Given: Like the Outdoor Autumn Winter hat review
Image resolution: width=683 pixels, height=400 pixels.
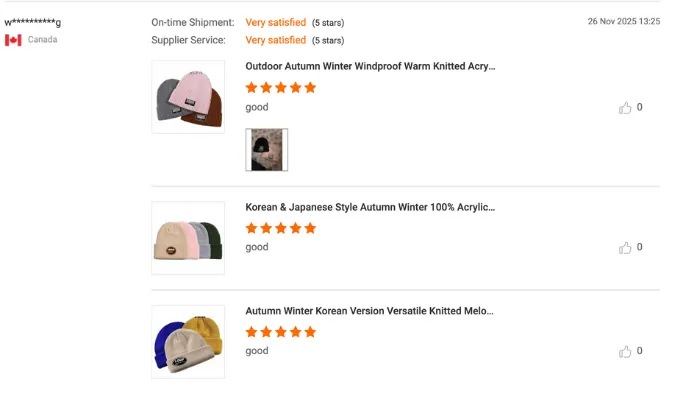Looking at the screenshot, I should (625, 108).
